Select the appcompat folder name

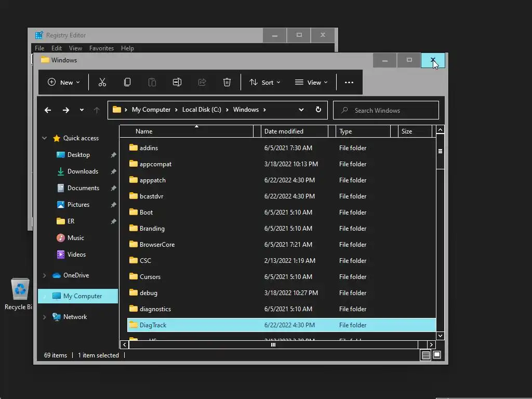[155, 164]
